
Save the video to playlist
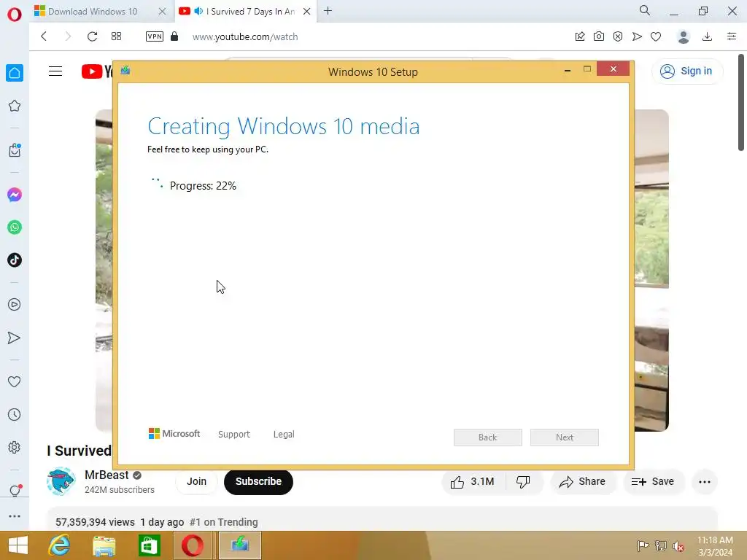click(653, 482)
